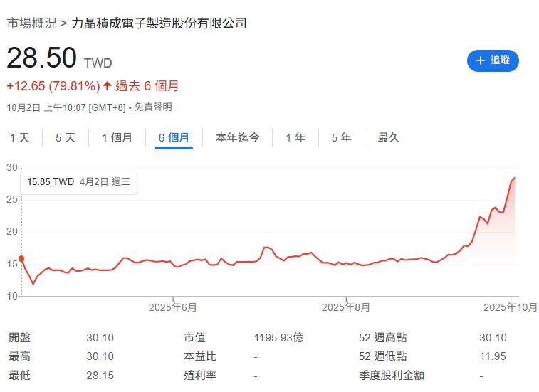
Task: Click the +12.65 (79.81%) change text
Action: (53, 86)
